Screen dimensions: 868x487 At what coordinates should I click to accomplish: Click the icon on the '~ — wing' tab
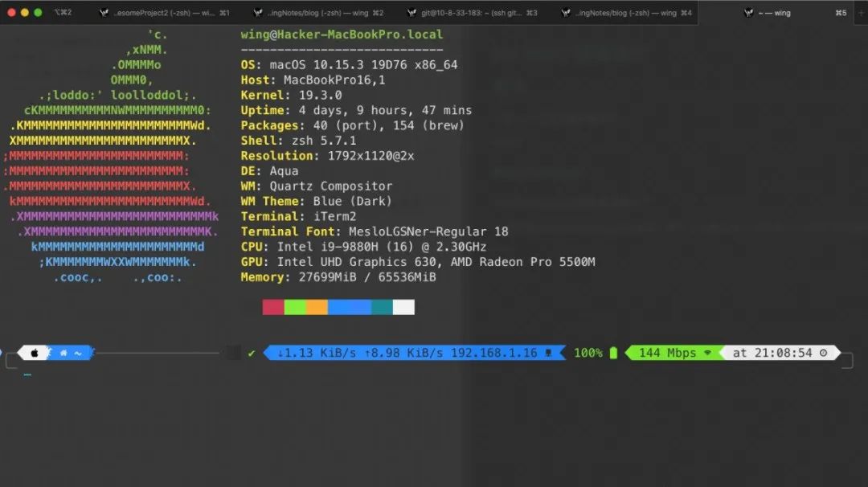click(x=748, y=12)
